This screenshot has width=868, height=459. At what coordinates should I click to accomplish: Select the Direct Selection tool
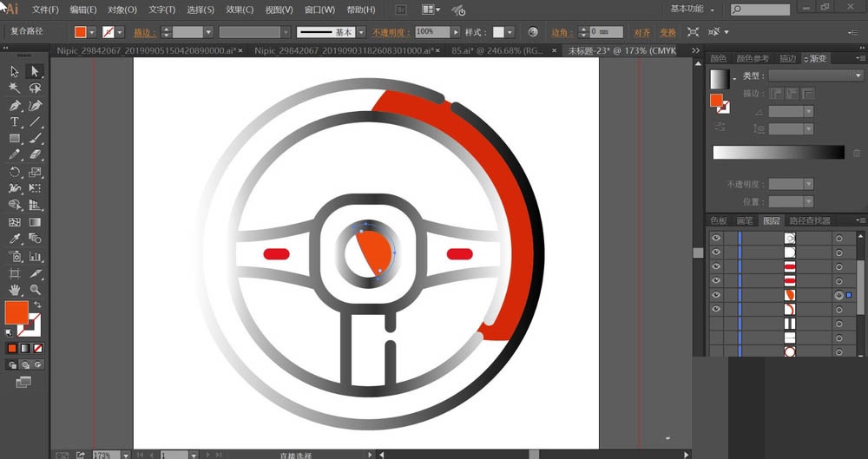[x=35, y=71]
